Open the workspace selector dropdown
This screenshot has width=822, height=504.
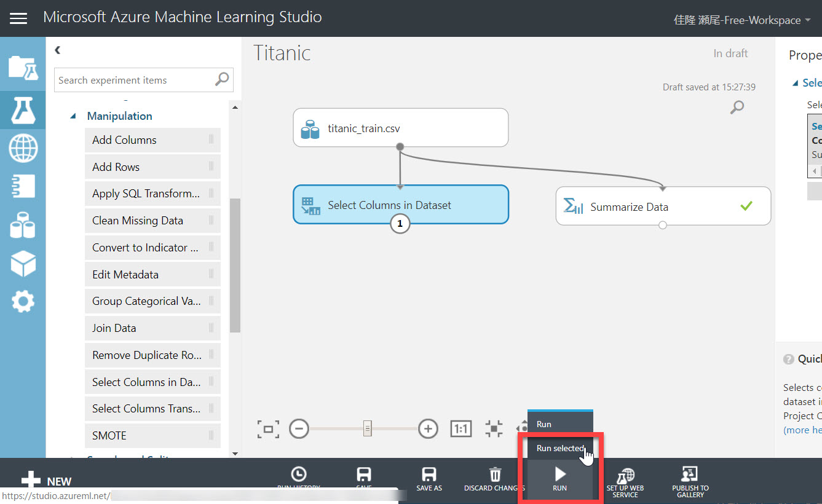(x=742, y=20)
